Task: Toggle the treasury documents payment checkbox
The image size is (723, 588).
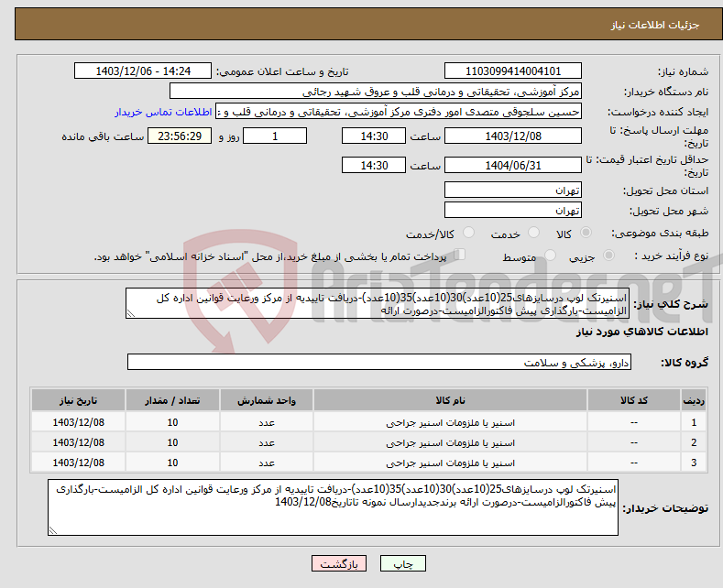Action: point(460,255)
